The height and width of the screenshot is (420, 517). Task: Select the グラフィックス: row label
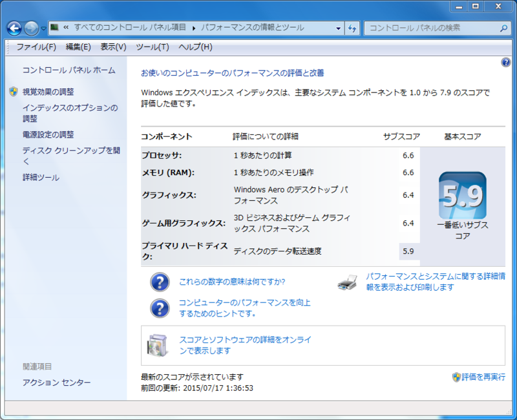click(169, 195)
